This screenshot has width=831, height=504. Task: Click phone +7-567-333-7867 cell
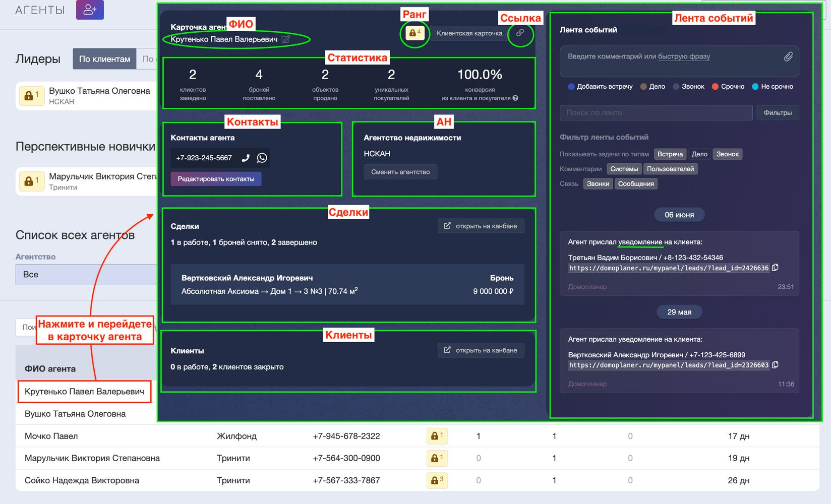tap(346, 480)
